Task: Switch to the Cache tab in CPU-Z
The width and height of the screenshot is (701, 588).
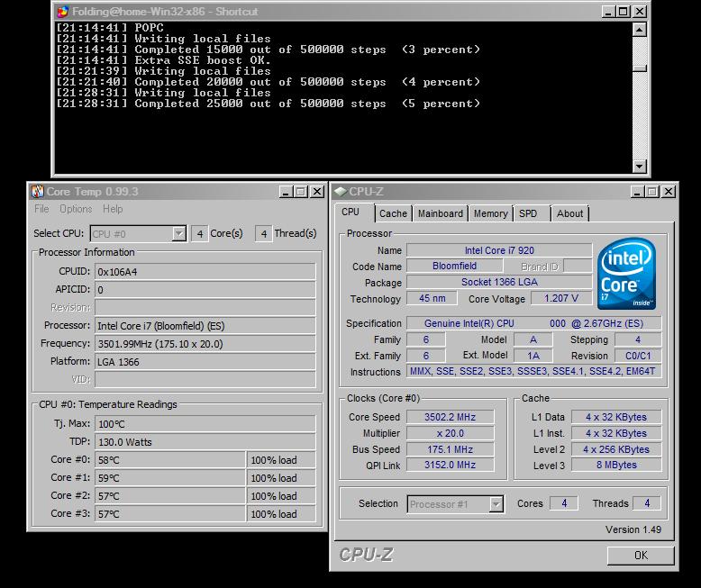Action: point(394,213)
